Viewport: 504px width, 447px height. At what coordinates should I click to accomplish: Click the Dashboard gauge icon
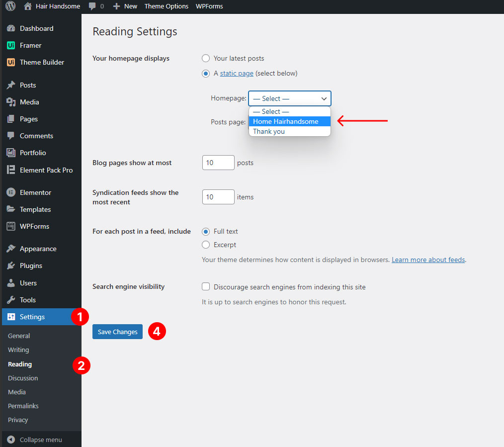click(x=11, y=29)
